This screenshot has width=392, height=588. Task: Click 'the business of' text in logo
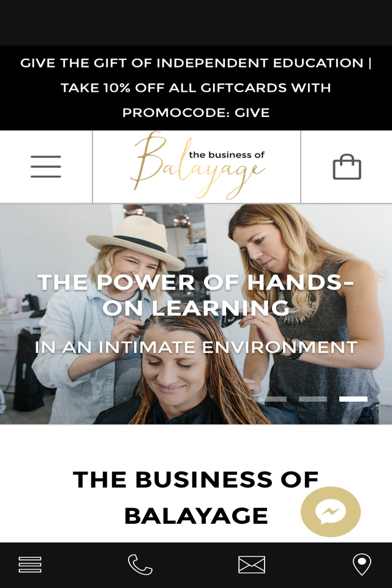227,155
